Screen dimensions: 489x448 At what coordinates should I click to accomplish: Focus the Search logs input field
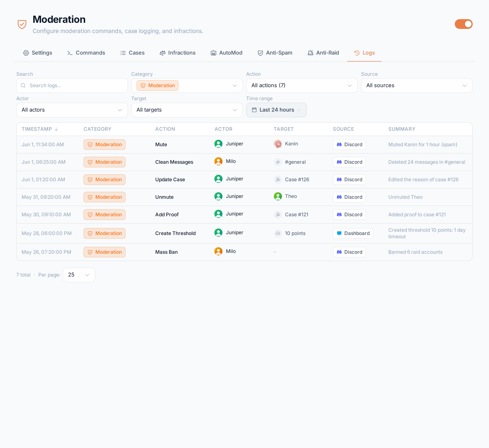pyautogui.click(x=72, y=85)
